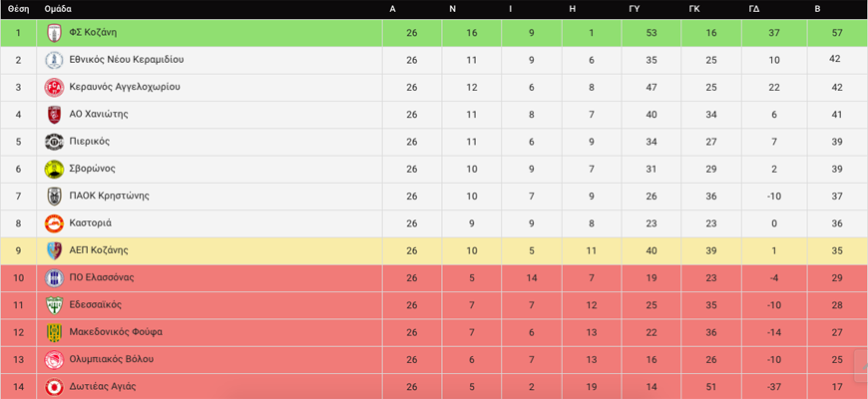Open the Πιερικός team name link

tap(90, 141)
